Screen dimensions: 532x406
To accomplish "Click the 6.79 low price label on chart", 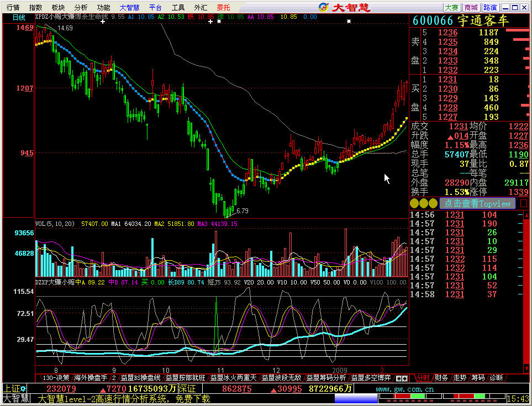I will (x=243, y=211).
